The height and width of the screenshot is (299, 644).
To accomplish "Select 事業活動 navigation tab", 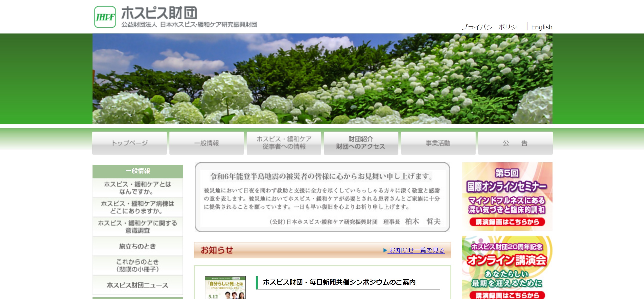I will 438,143.
